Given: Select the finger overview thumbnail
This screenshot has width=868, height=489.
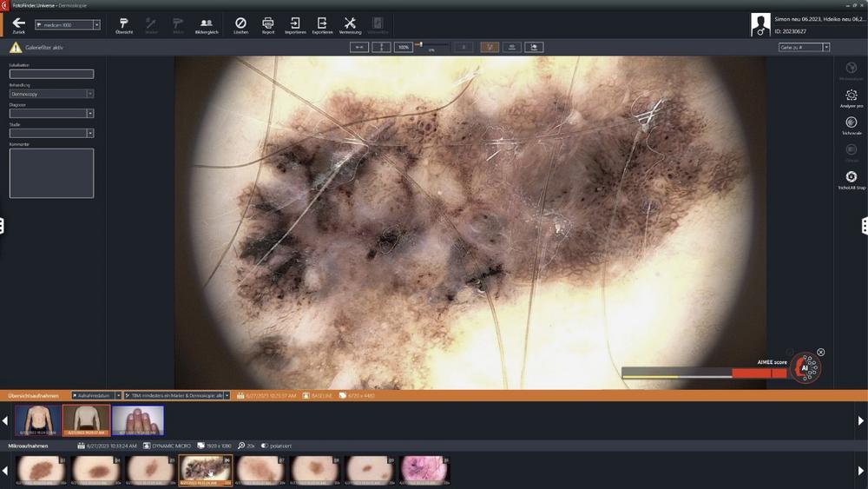Looking at the screenshot, I should click(137, 420).
